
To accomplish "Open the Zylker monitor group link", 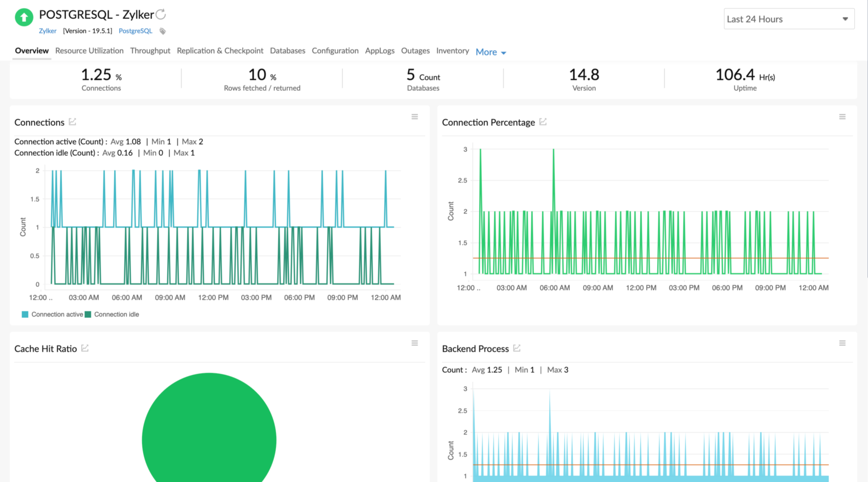I will click(48, 31).
